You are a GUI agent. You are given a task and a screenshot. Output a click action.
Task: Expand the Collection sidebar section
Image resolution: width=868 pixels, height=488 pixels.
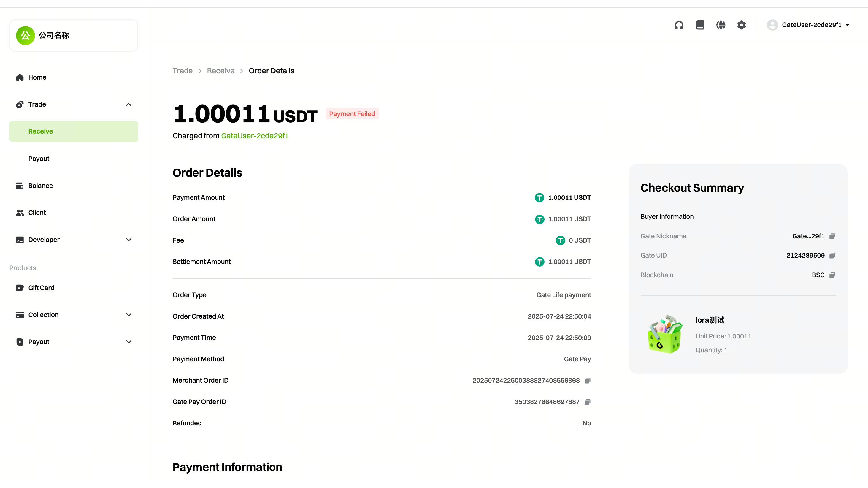coord(128,315)
